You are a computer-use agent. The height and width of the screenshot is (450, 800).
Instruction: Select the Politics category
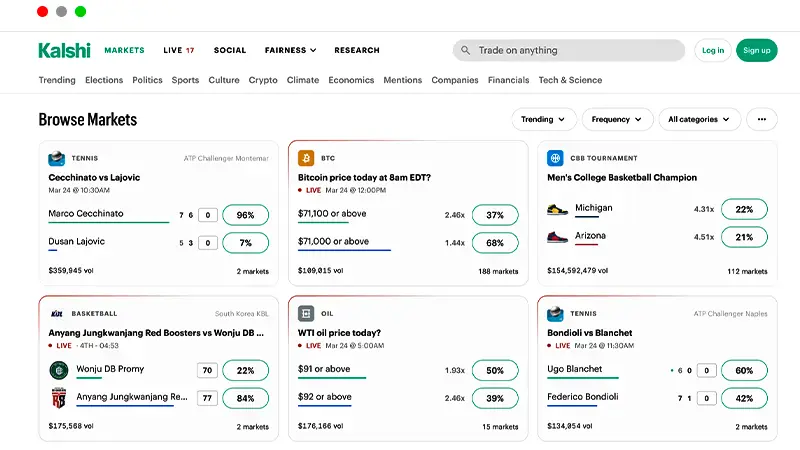click(147, 80)
